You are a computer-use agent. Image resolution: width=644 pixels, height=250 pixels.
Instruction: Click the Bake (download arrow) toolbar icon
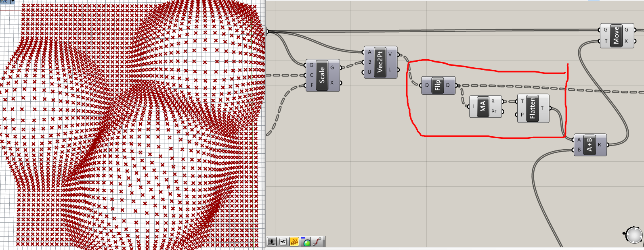pos(272,242)
